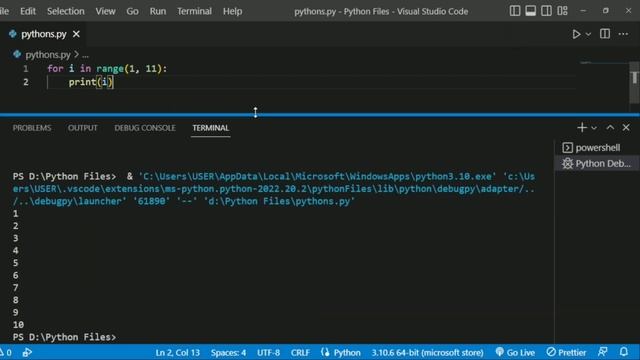The width and height of the screenshot is (640, 360).
Task: Click the print(i) code line
Action: (x=91, y=82)
